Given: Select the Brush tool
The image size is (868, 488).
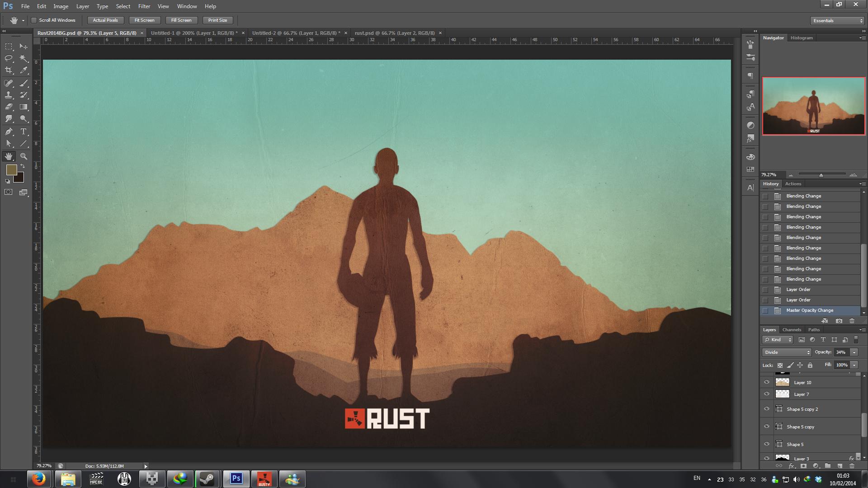Looking at the screenshot, I should [x=24, y=83].
